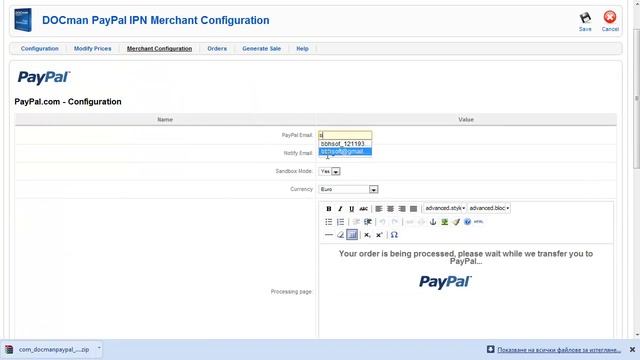The height and width of the screenshot is (360, 640).
Task: Click the remove formatting eraser icon
Action: (x=340, y=235)
